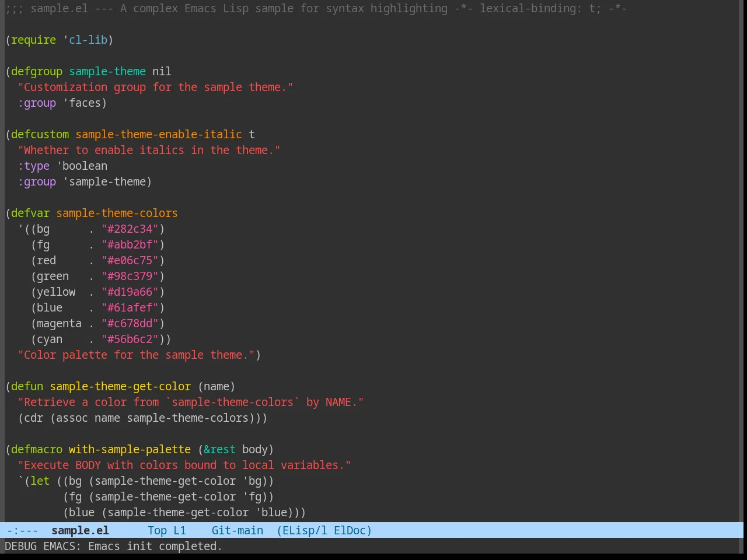
Task: Click the ':type' keyword
Action: click(x=34, y=166)
